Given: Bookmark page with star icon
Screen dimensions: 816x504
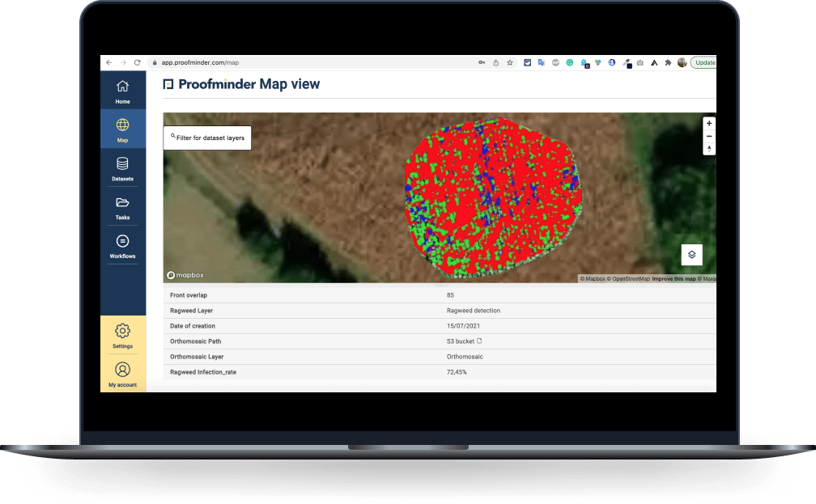Looking at the screenshot, I should (510, 62).
